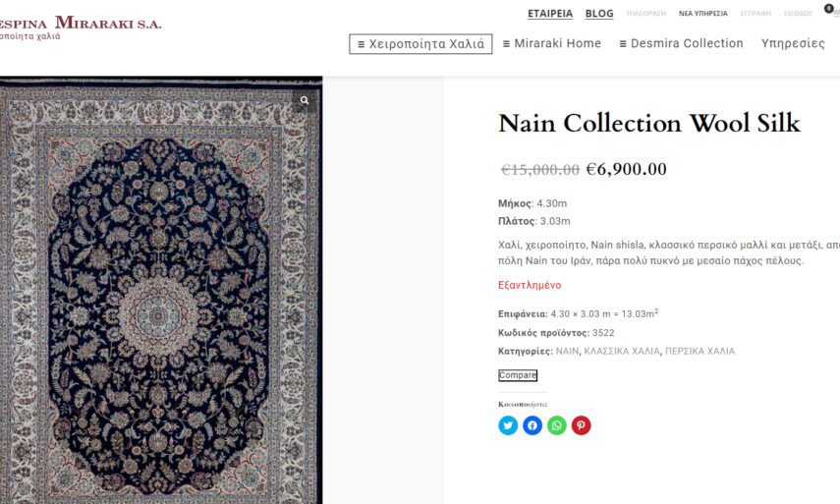Open the Υπηρεσίες menu item

[793, 44]
